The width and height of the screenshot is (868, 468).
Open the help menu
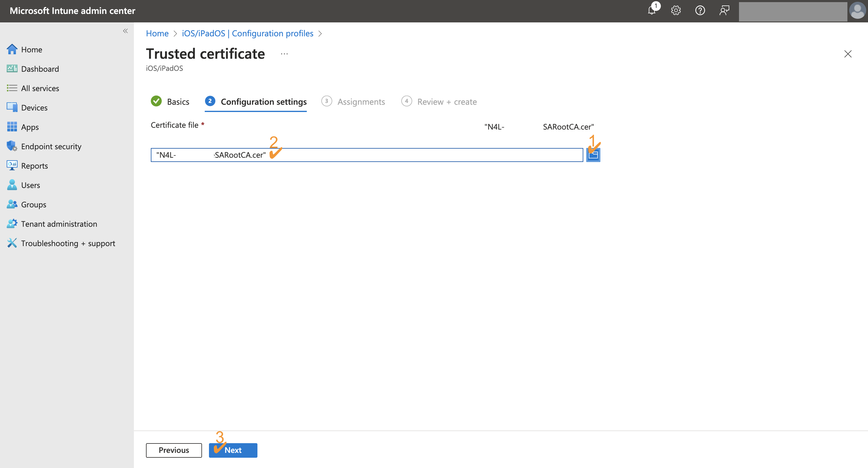tap(700, 10)
